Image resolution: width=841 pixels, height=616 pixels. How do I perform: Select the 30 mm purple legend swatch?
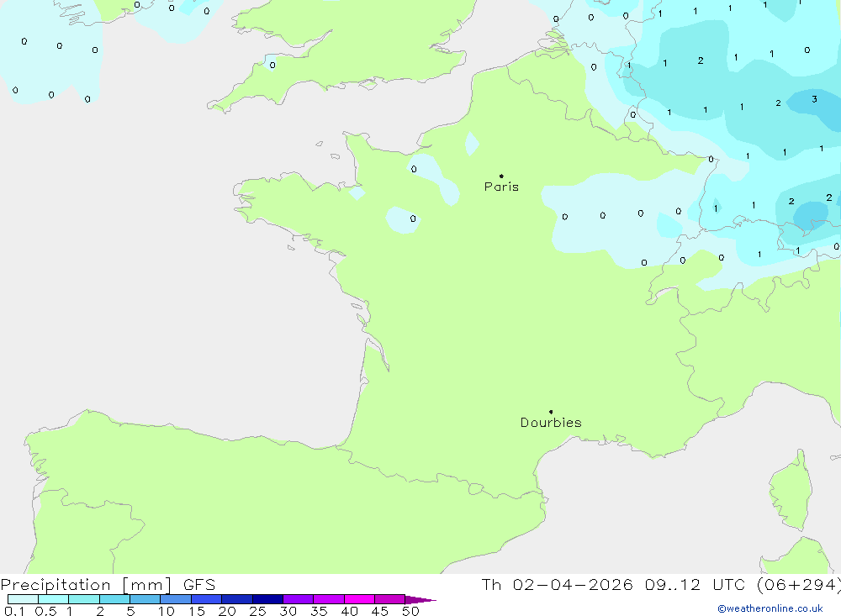tap(298, 599)
